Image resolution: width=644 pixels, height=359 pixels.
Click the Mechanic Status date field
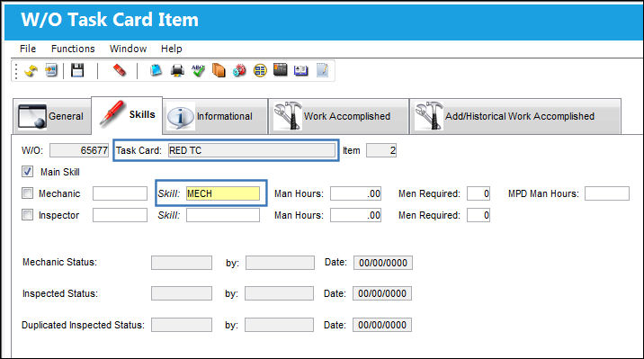[383, 263]
